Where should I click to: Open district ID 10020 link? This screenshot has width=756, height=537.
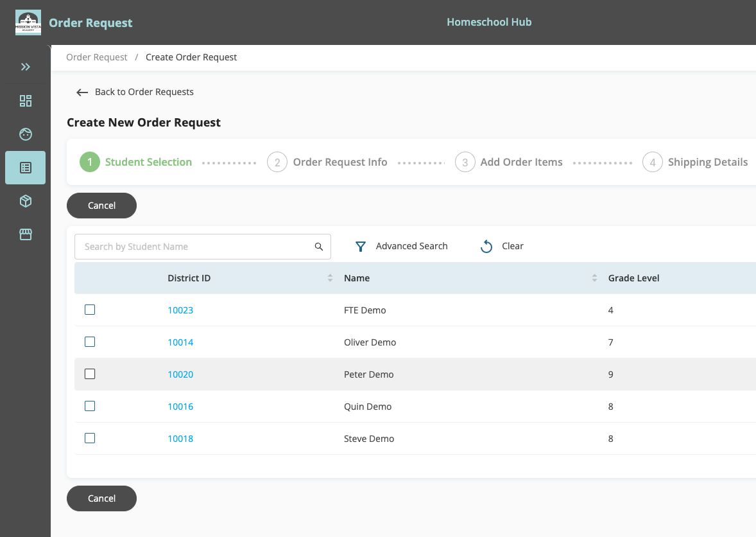pos(180,374)
